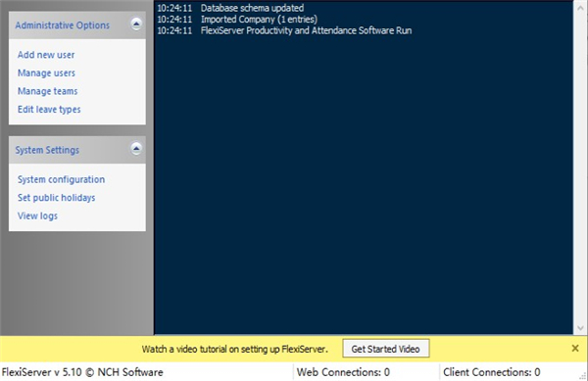Open the System configuration link

pyautogui.click(x=61, y=179)
